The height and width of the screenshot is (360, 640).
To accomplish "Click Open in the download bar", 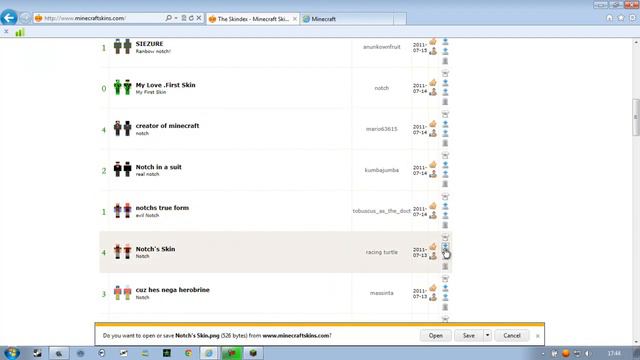I will (436, 336).
